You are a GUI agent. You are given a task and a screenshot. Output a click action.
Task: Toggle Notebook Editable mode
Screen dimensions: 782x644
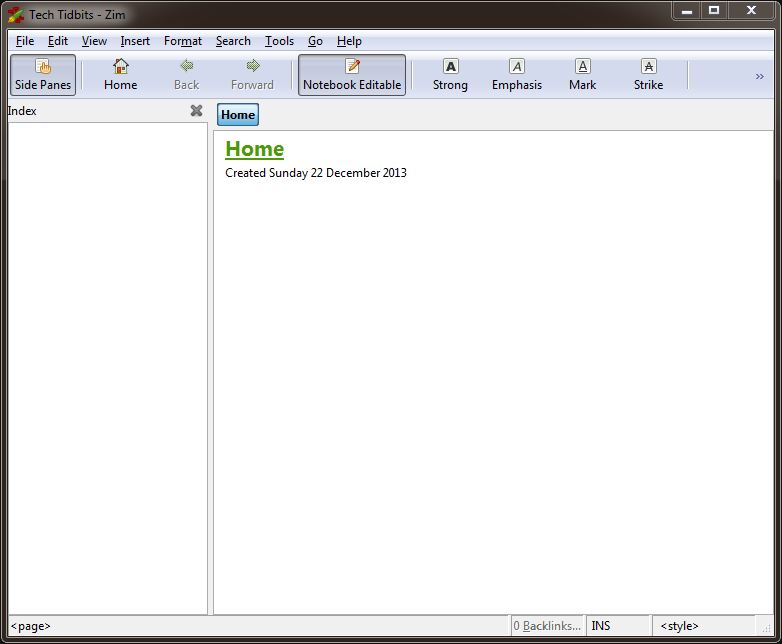(352, 75)
